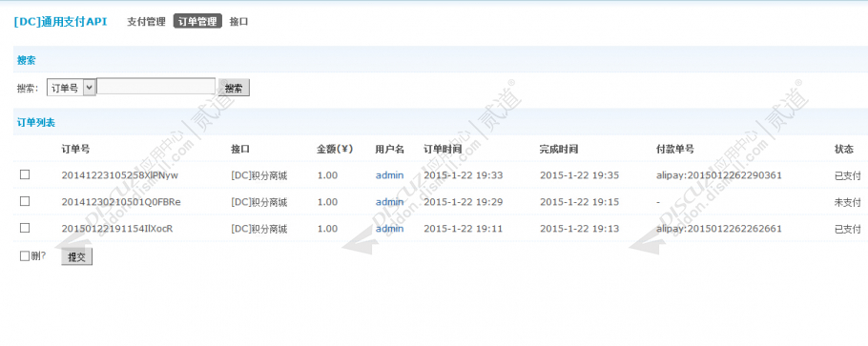Click [DC]积分商城 in the 20150122191154IlXocR row
Viewport: 868px width, 346px height.
[x=259, y=229]
